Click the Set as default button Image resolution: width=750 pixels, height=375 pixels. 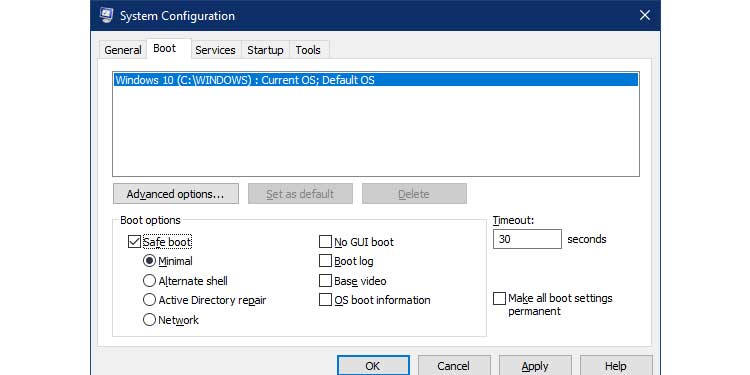(300, 194)
